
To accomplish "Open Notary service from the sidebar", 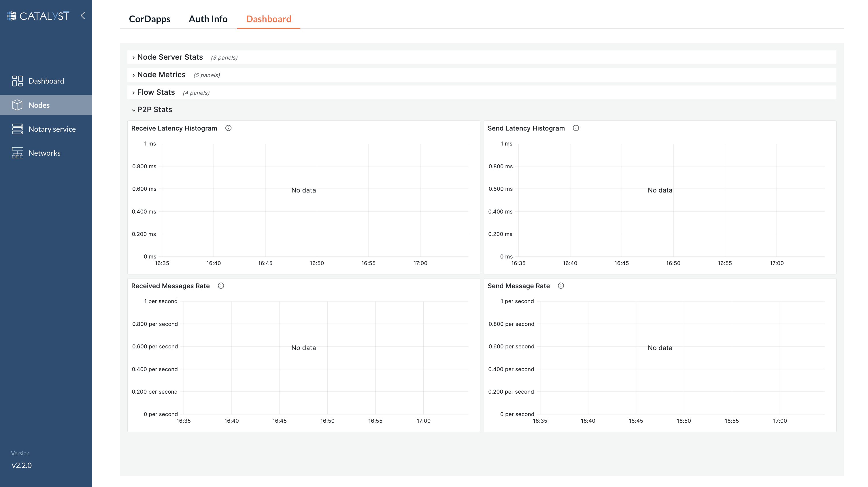I will [x=52, y=129].
